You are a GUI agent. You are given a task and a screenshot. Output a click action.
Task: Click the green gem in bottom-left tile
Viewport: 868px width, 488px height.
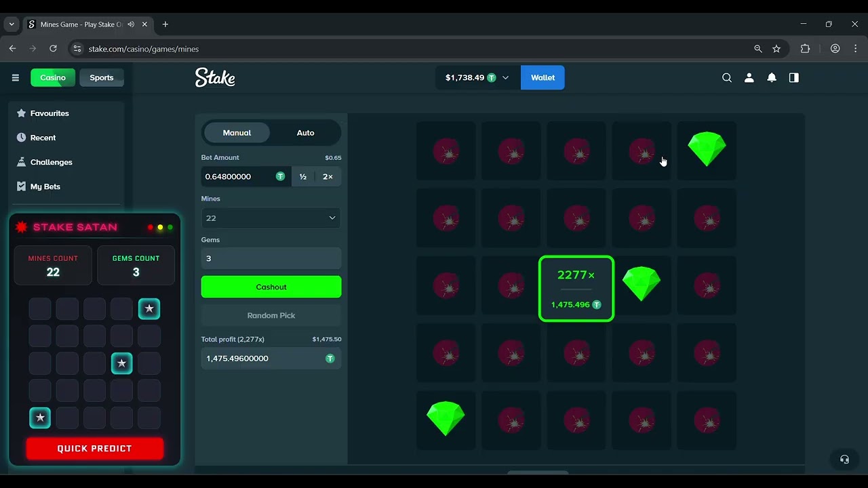(x=446, y=418)
